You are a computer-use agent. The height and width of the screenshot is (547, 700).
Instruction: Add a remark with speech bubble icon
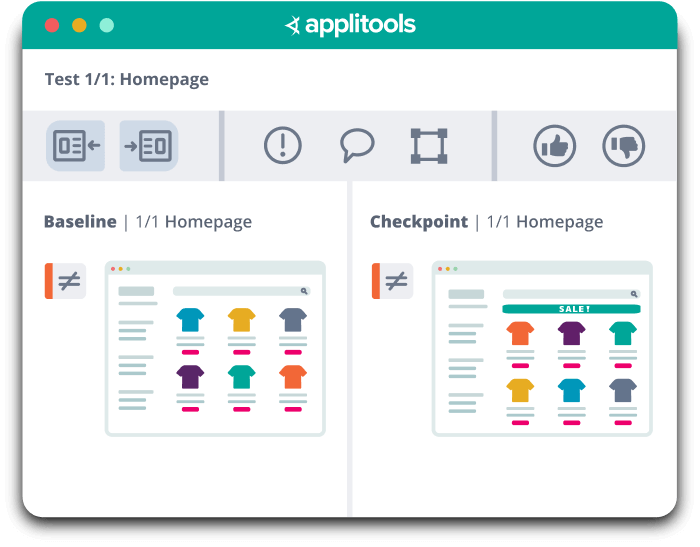click(x=357, y=146)
